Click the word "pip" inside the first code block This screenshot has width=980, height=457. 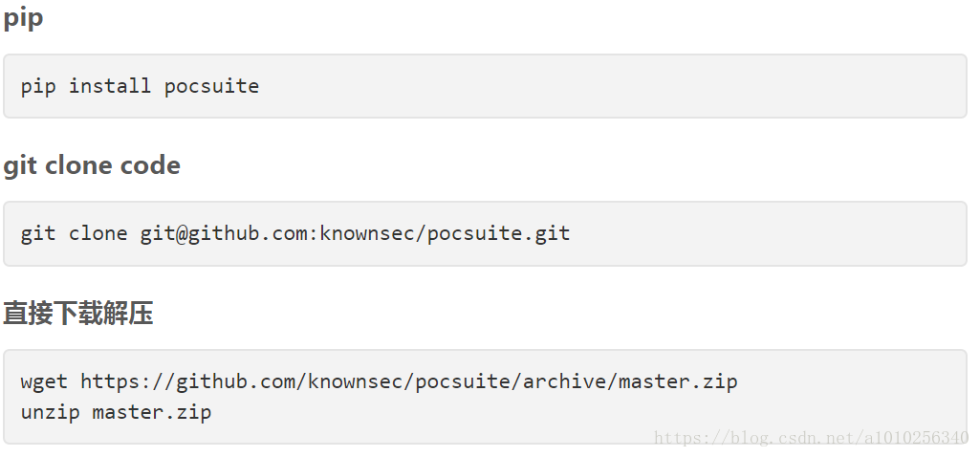38,86
